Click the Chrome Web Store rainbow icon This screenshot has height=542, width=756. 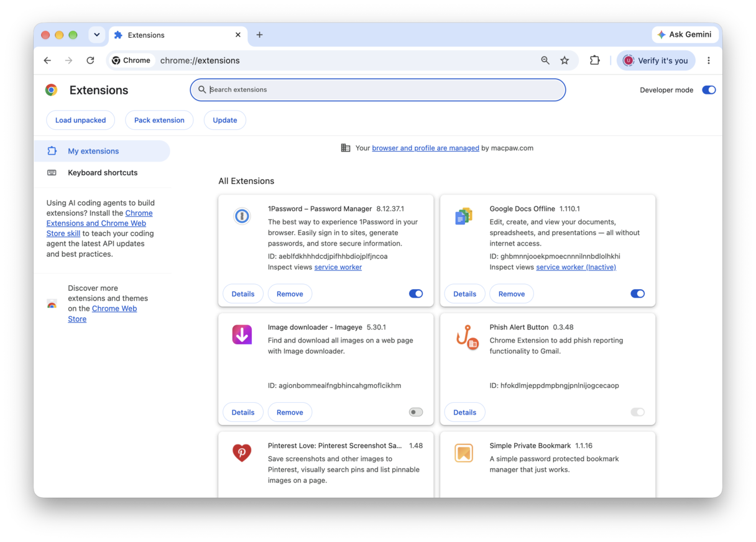[x=52, y=304]
